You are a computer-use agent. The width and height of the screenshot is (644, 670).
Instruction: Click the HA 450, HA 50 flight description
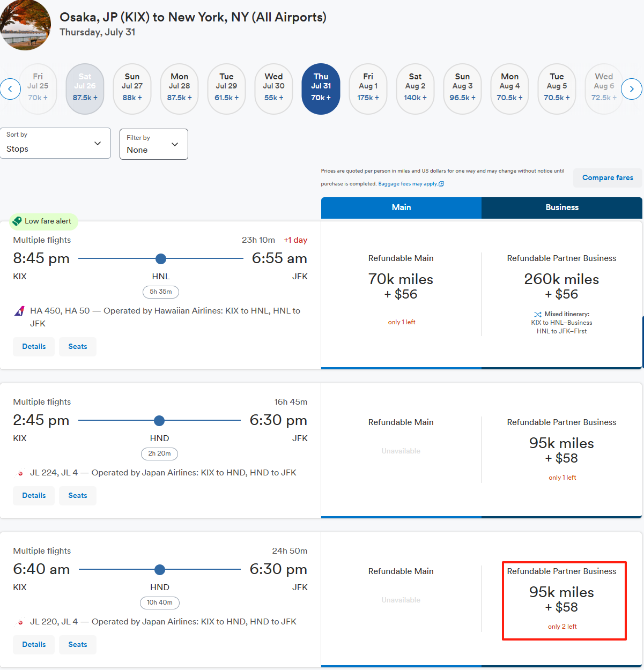click(165, 317)
